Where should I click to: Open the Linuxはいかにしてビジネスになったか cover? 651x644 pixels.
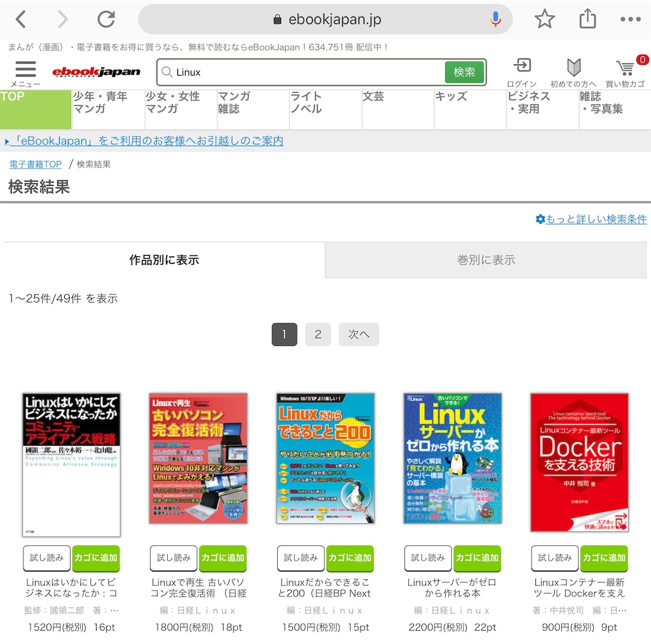click(x=71, y=465)
